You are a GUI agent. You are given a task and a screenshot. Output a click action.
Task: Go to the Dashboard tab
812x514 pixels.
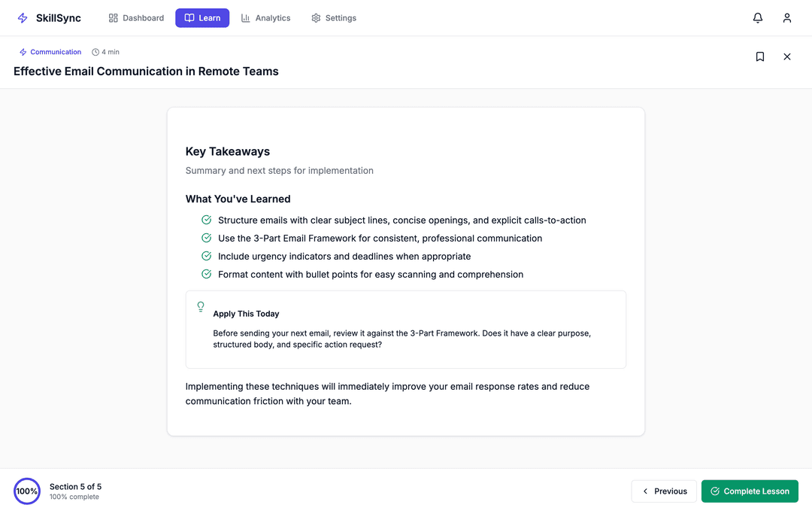(x=136, y=18)
